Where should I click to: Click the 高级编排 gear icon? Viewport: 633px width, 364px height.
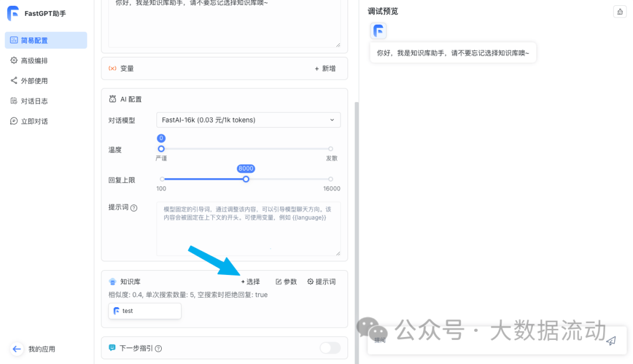(x=13, y=60)
